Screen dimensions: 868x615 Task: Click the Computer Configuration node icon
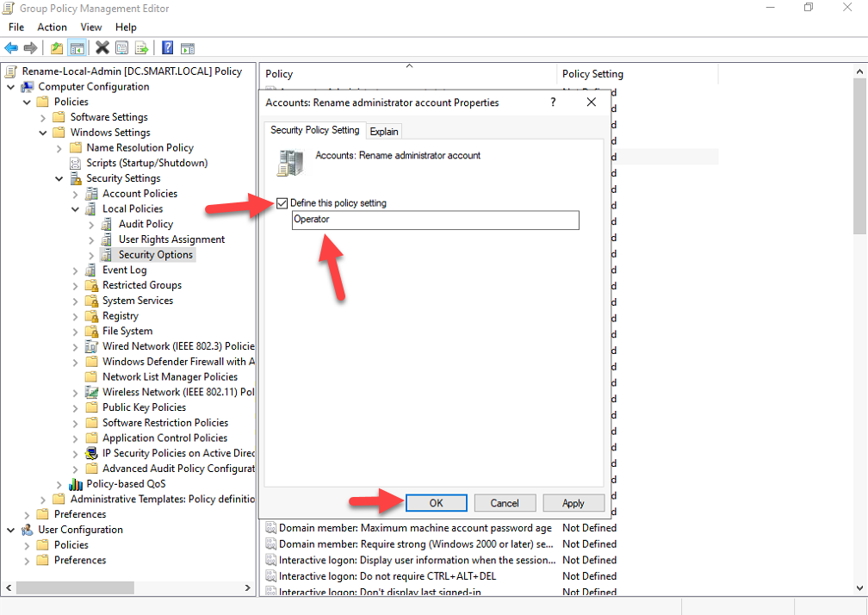pos(28,87)
